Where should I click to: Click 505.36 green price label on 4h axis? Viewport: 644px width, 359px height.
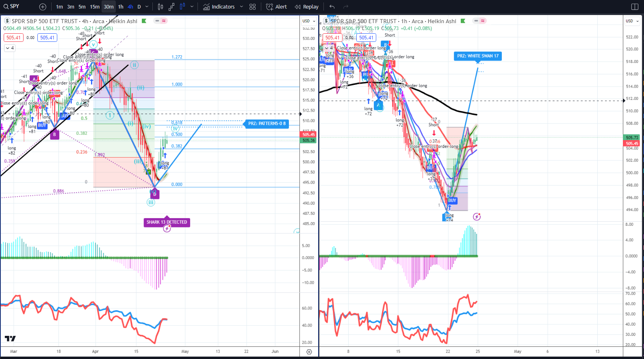point(308,140)
